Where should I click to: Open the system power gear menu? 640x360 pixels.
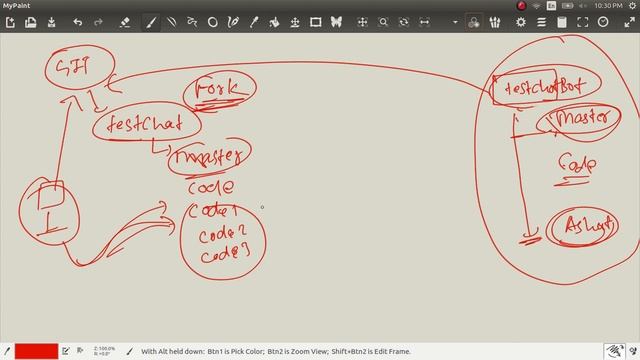[x=632, y=6]
